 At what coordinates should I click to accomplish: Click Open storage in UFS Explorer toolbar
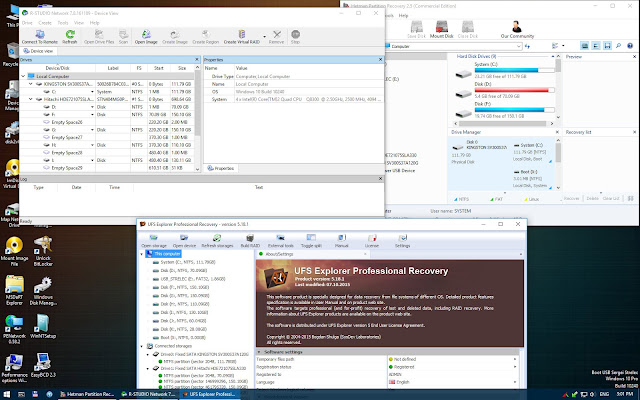pyautogui.click(x=154, y=241)
